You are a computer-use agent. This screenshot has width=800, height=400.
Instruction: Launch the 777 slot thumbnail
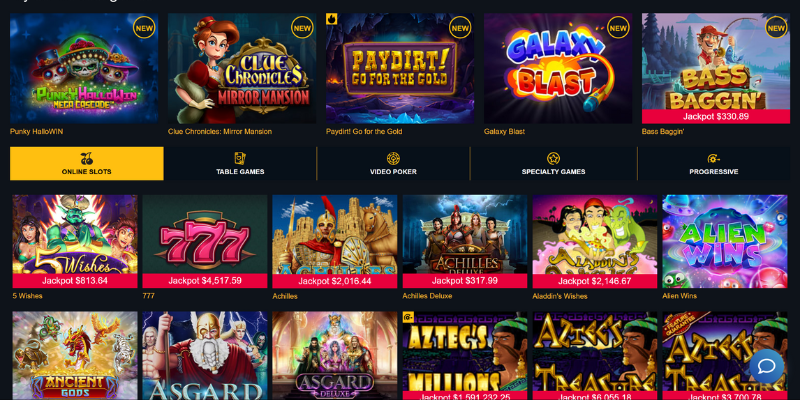pyautogui.click(x=205, y=241)
